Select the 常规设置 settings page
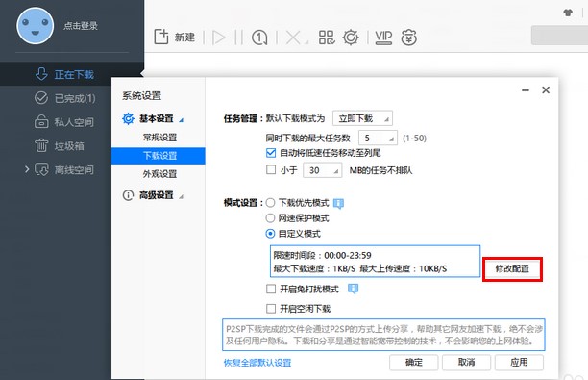The width and height of the screenshot is (588, 380). tap(159, 138)
